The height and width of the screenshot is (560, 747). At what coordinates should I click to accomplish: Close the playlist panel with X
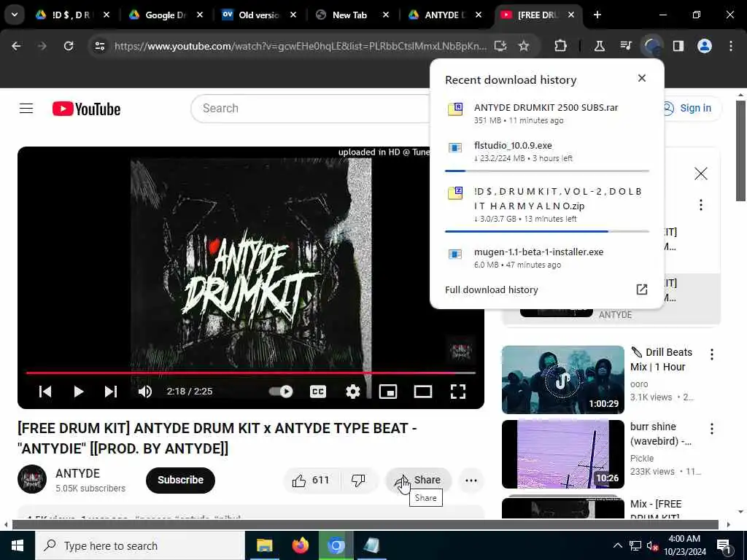pos(700,174)
